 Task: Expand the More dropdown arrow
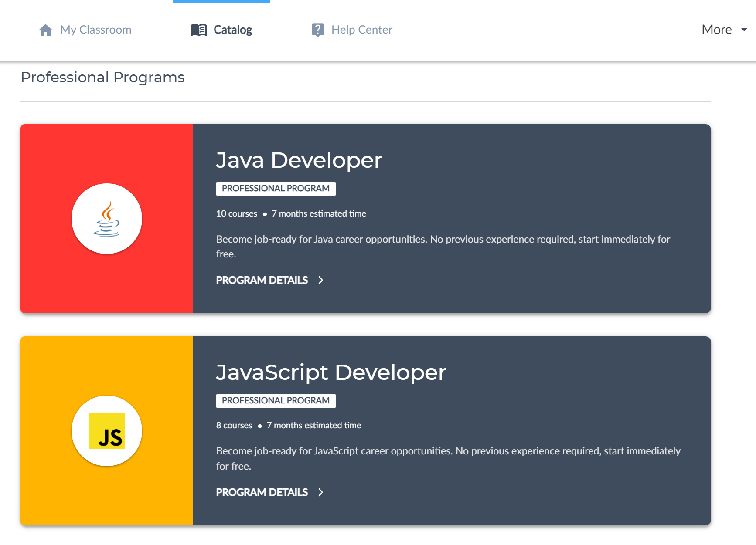(744, 30)
